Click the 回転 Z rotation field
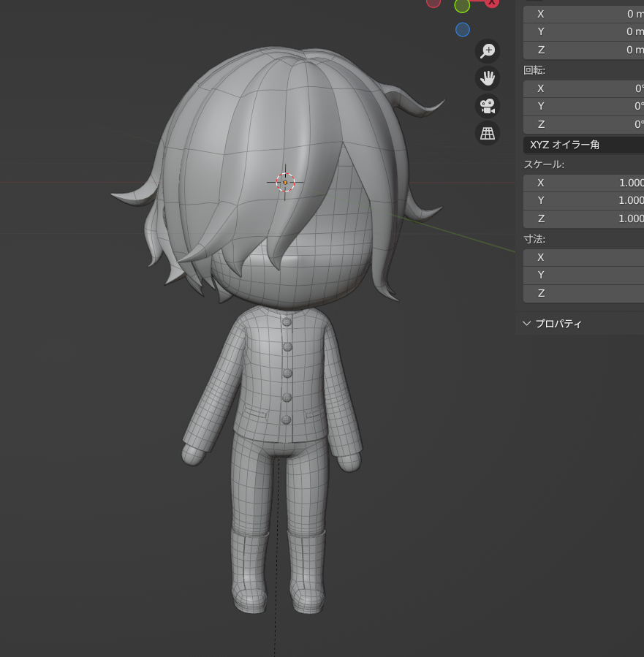 click(x=583, y=124)
